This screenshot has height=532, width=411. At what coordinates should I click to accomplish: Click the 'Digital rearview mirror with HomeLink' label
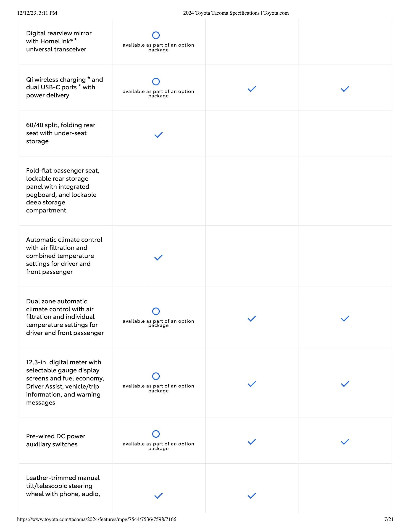tap(59, 41)
